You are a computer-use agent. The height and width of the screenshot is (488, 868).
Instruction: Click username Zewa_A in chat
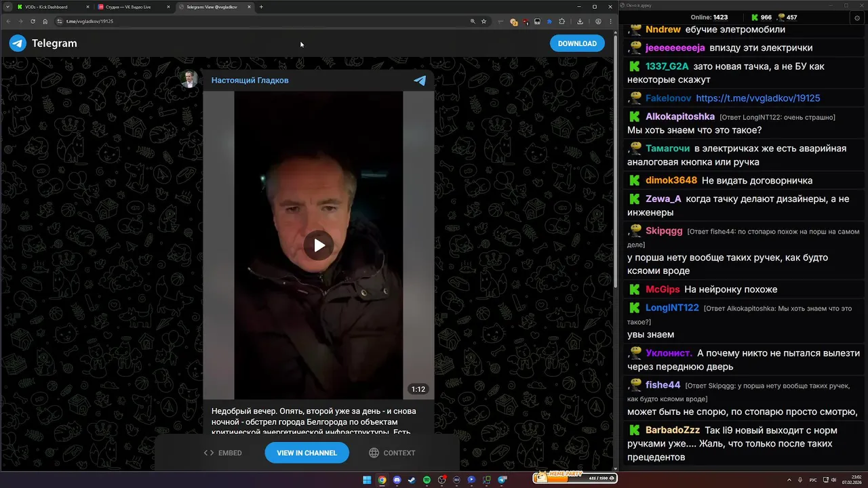[663, 199]
